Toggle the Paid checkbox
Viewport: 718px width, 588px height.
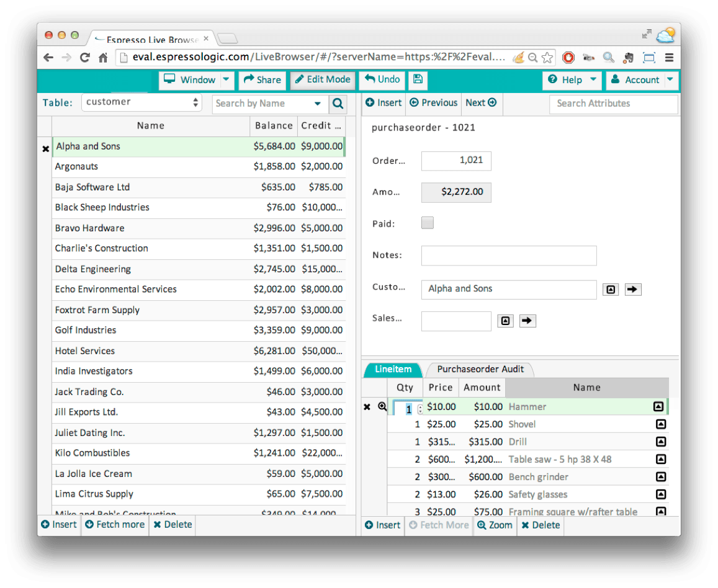[x=427, y=223]
